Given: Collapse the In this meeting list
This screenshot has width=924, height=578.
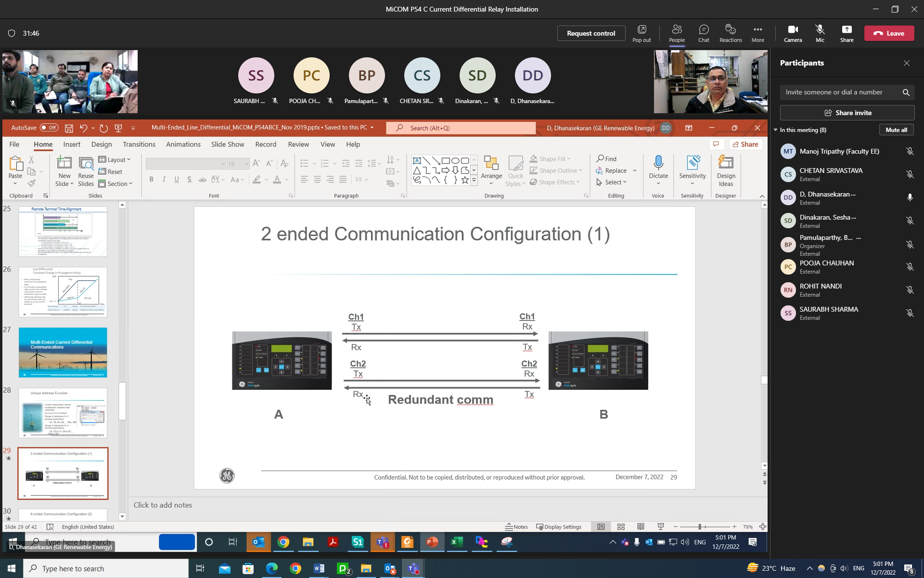Looking at the screenshot, I should [x=776, y=130].
